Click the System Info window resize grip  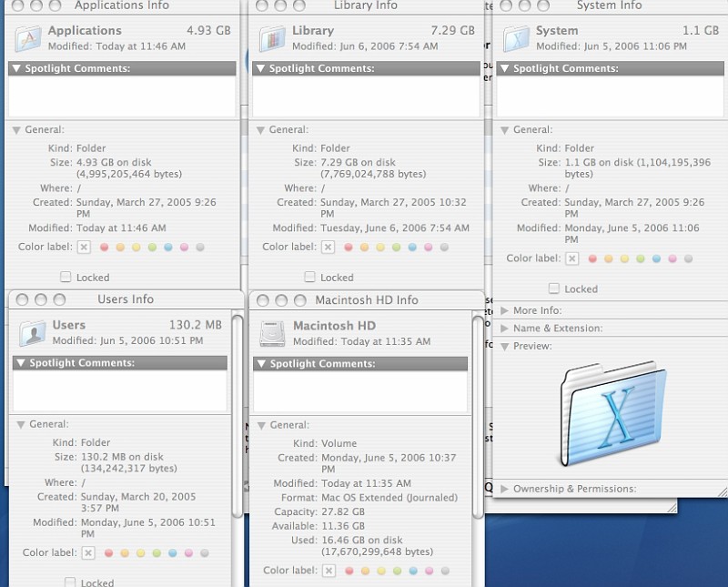[x=722, y=491]
